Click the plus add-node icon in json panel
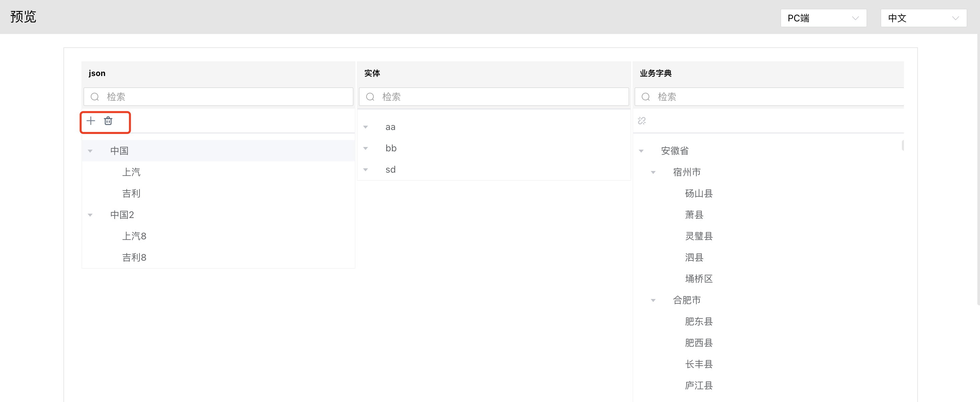Screen dimensions: 980x402 click(x=90, y=121)
